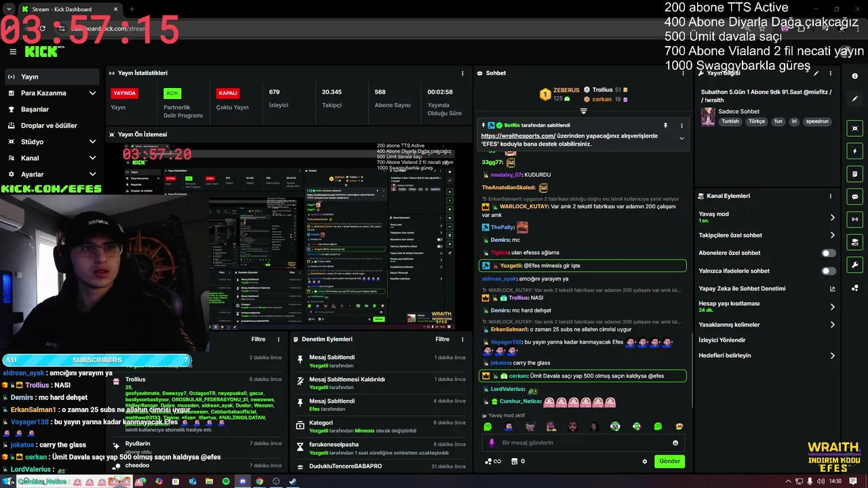The height and width of the screenshot is (488, 868).
Task: Open Yavaş mod settings chevron
Action: pos(833,218)
